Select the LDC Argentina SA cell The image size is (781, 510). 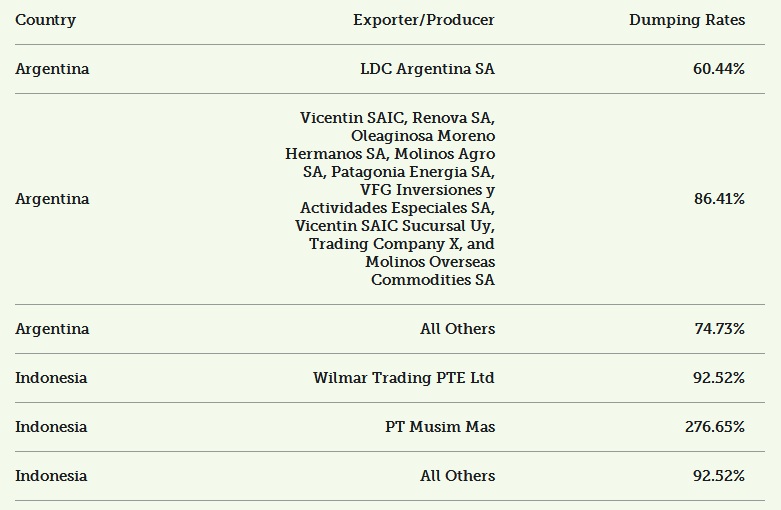point(427,69)
